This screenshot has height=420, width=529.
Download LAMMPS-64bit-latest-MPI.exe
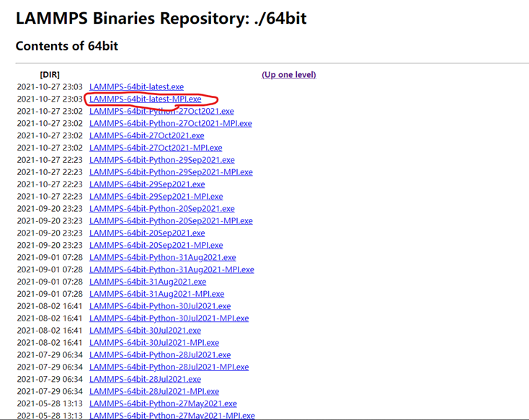click(146, 99)
